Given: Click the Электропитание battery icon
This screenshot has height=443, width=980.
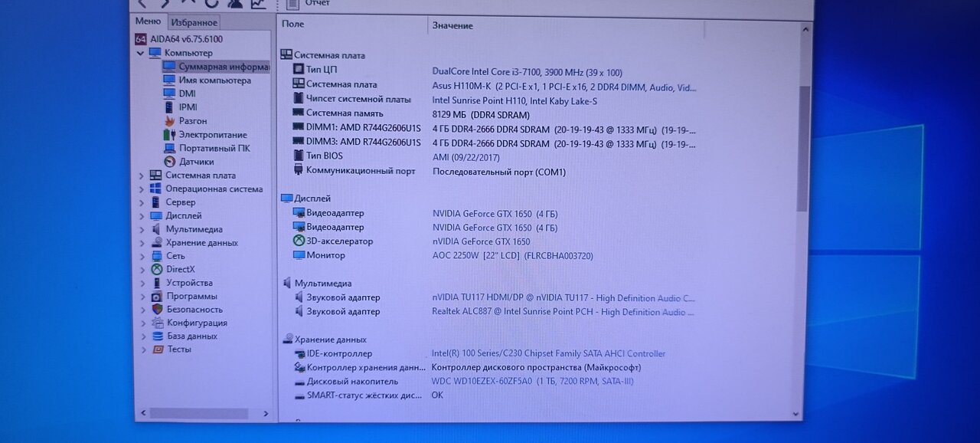Looking at the screenshot, I should (169, 135).
